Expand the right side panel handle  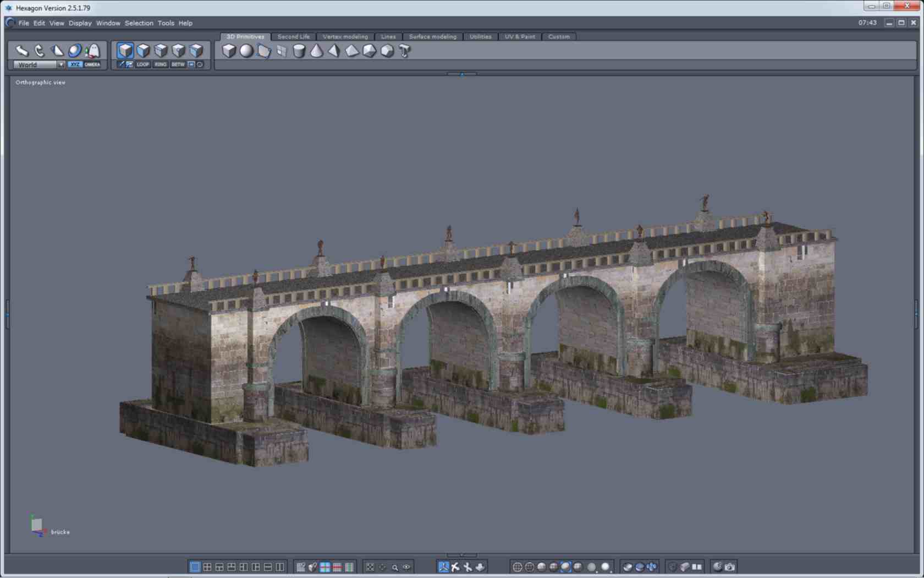(x=916, y=314)
